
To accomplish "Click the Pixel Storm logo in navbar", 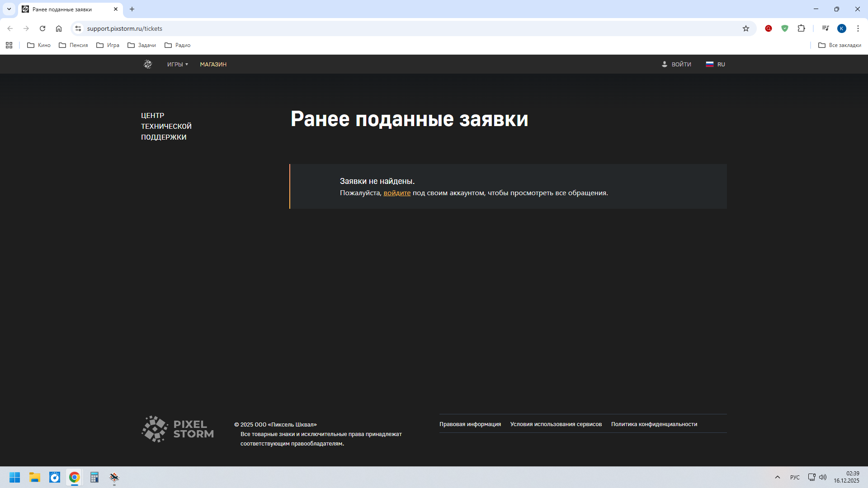I will [x=148, y=64].
